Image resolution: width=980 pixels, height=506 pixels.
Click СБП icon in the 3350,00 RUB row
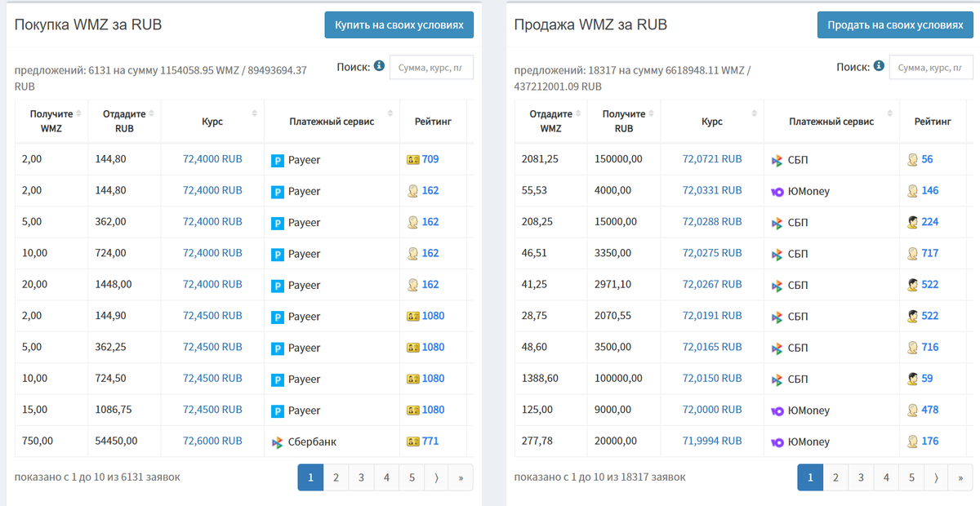[x=777, y=254]
